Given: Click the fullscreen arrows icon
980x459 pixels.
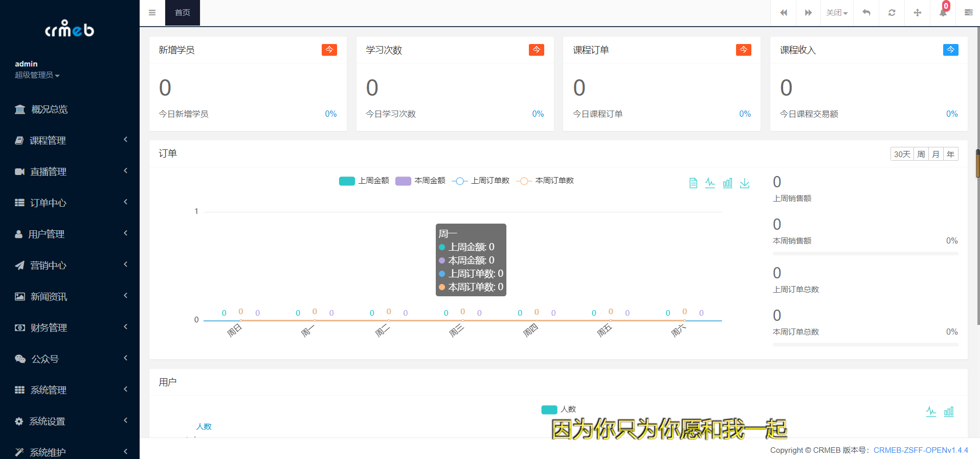Looking at the screenshot, I should coord(917,13).
